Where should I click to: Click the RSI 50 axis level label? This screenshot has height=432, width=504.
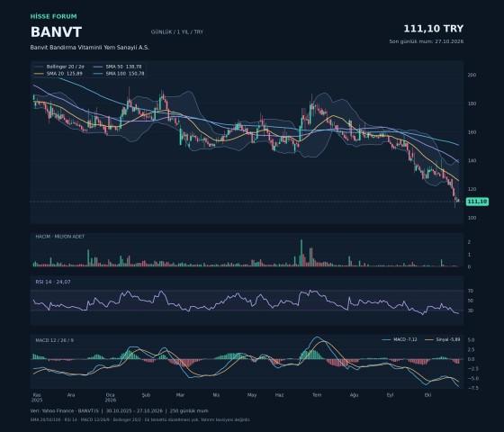click(x=471, y=301)
